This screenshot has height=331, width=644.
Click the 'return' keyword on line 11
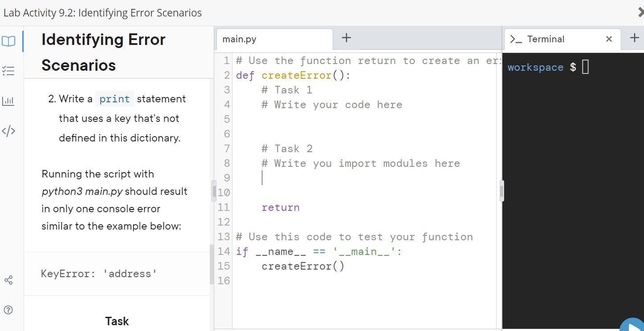[281, 207]
